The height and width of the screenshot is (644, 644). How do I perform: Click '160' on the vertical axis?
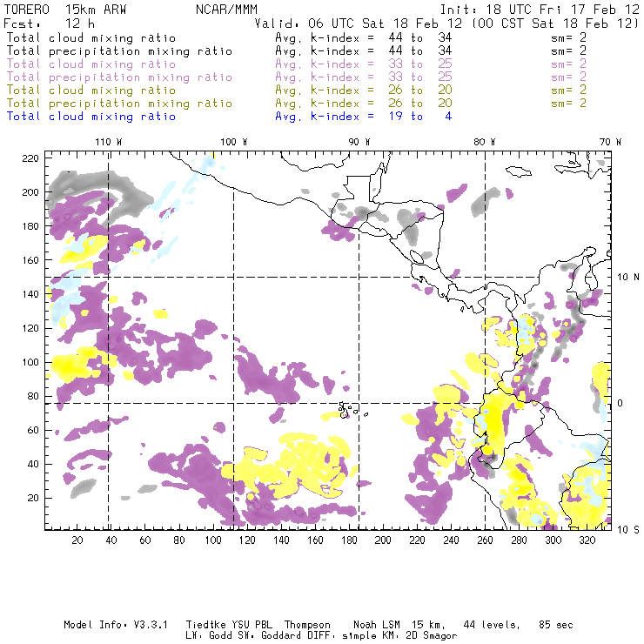pos(30,260)
